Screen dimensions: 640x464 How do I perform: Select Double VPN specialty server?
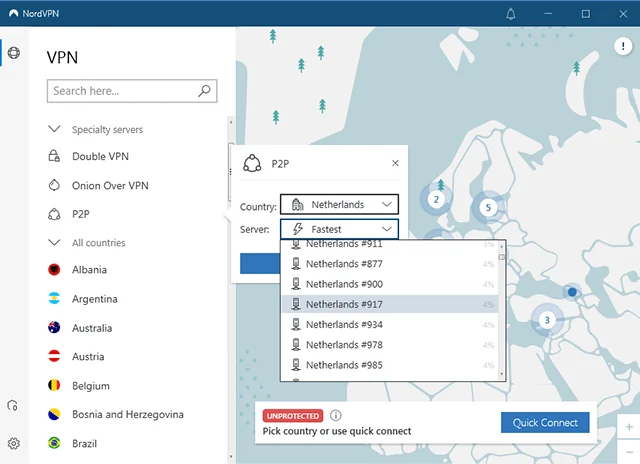coord(100,156)
